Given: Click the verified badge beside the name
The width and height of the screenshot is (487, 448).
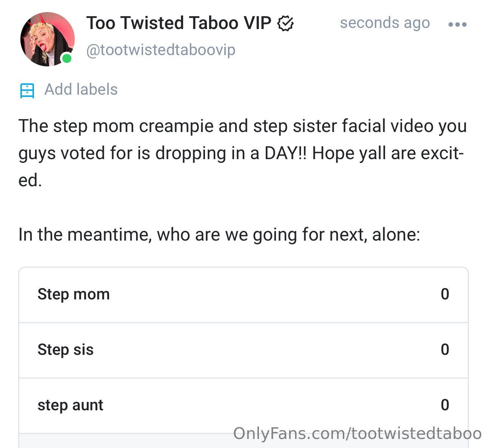Looking at the screenshot, I should tap(285, 23).
